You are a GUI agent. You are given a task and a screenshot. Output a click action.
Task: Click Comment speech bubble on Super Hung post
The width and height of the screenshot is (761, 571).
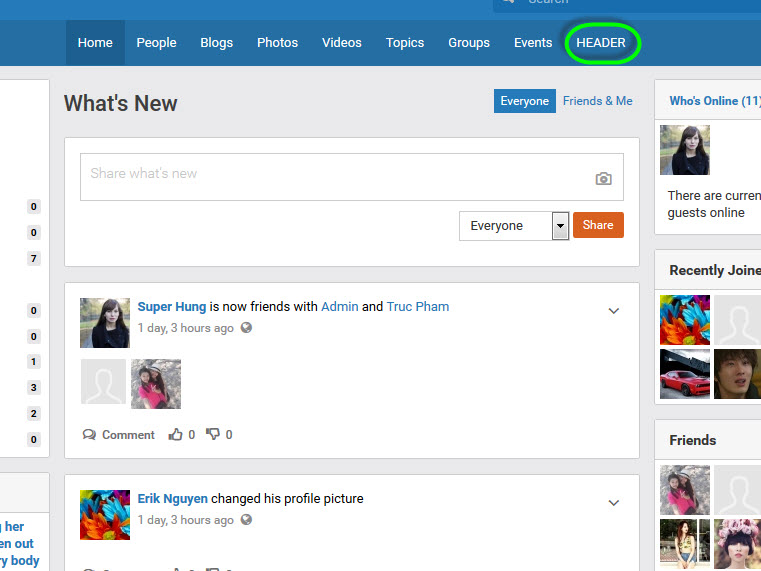tap(90, 435)
